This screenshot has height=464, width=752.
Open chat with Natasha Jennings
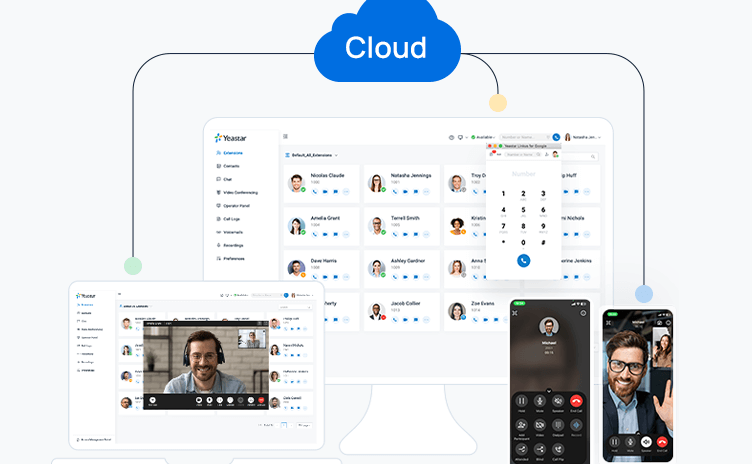tap(416, 191)
